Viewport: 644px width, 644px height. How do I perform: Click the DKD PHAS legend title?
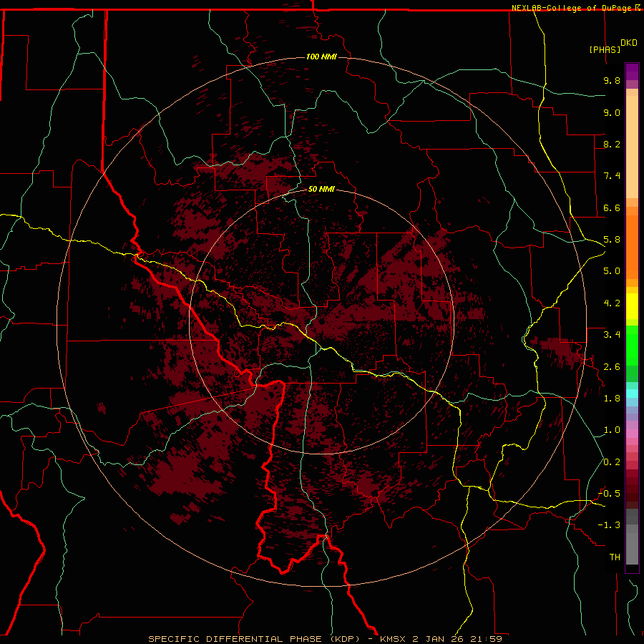[x=613, y=46]
